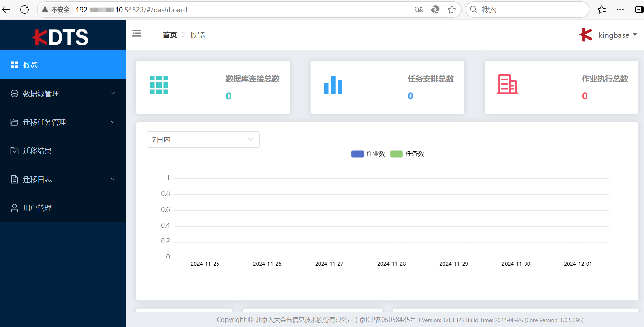The height and width of the screenshot is (327, 644).
Task: Toggle 作业数 blue legend swatch
Action: tap(357, 154)
